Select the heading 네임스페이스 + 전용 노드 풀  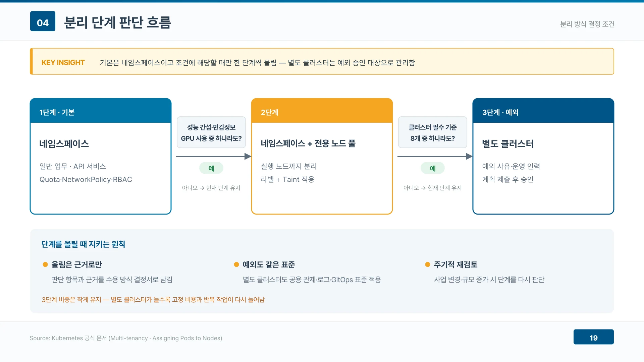[x=308, y=143]
